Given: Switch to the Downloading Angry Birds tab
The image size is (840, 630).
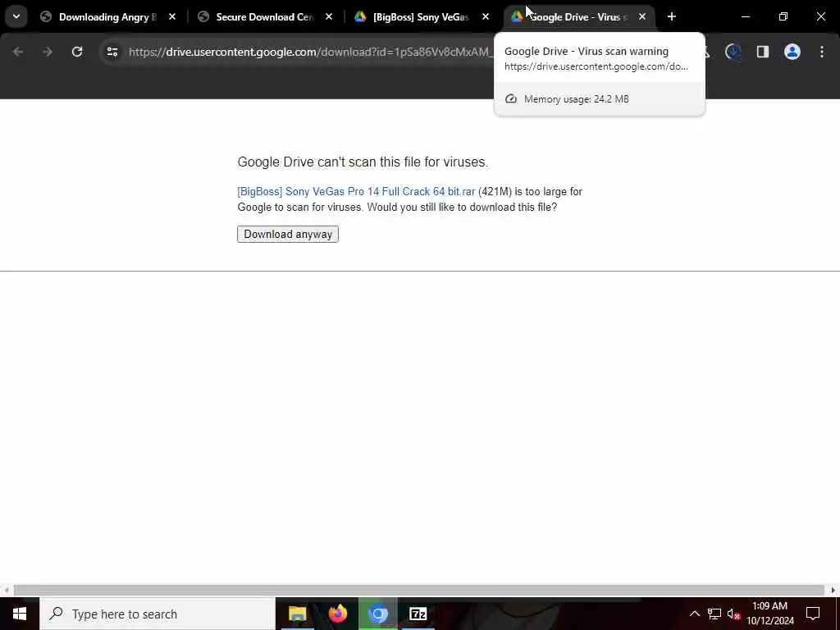Looking at the screenshot, I should coord(107,17).
